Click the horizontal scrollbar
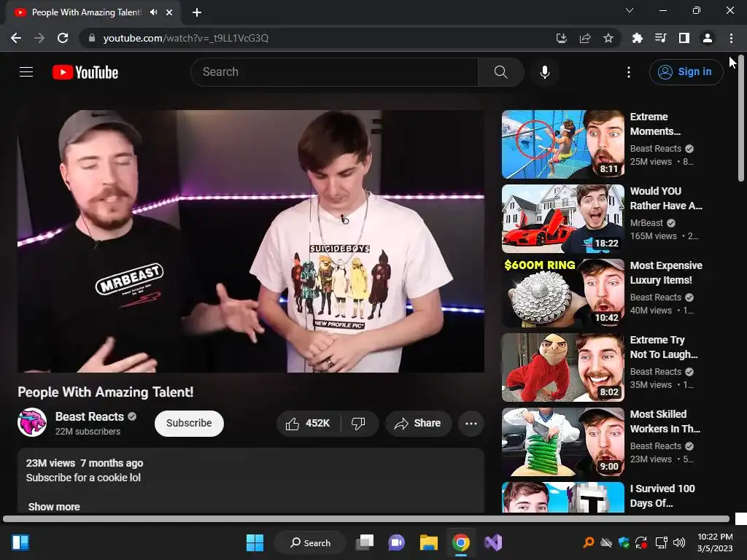747x560 pixels. click(x=366, y=518)
